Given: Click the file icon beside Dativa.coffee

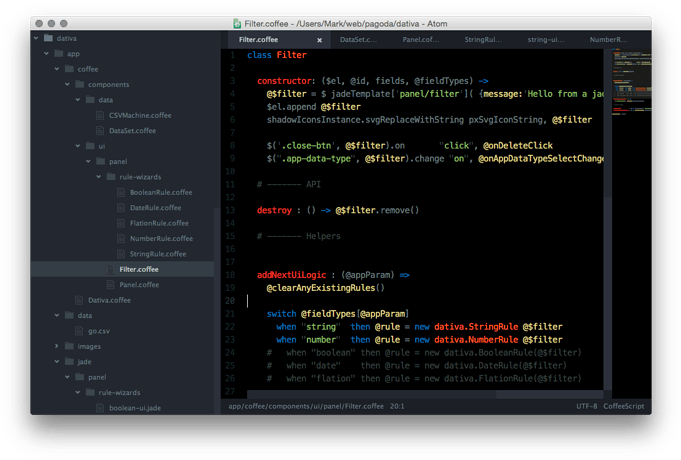Looking at the screenshot, I should point(79,300).
